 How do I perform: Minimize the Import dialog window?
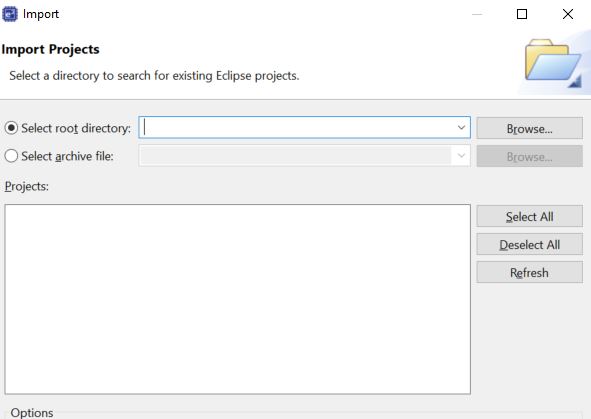click(x=477, y=14)
